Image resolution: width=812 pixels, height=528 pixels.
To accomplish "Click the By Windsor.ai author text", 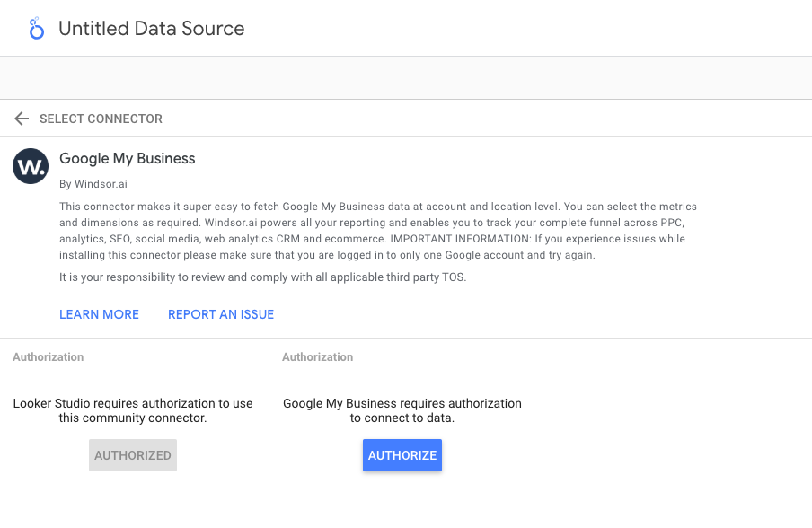I will click(93, 184).
